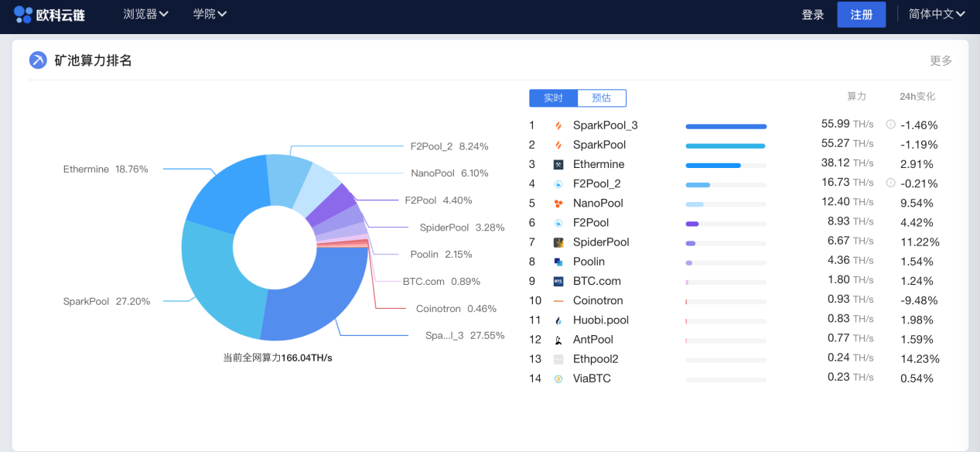This screenshot has width=980, height=452.
Task: Click the -9.48% change value
Action: pyautogui.click(x=919, y=300)
